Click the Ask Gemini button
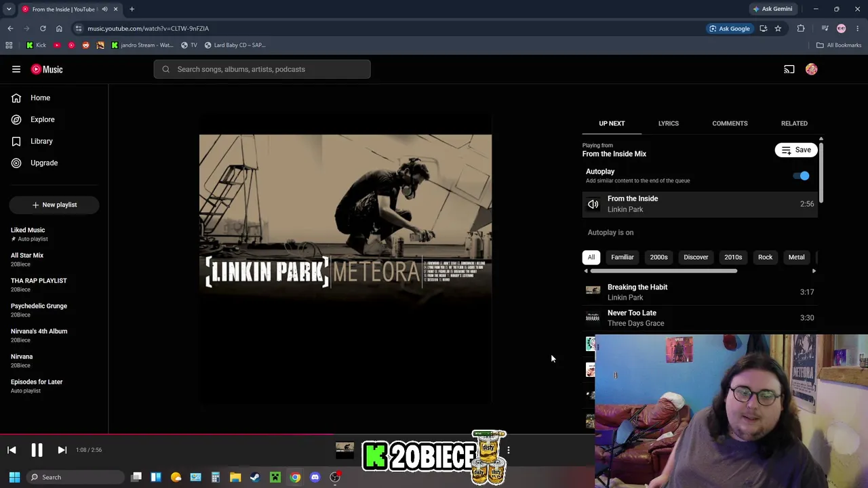 coord(772,9)
